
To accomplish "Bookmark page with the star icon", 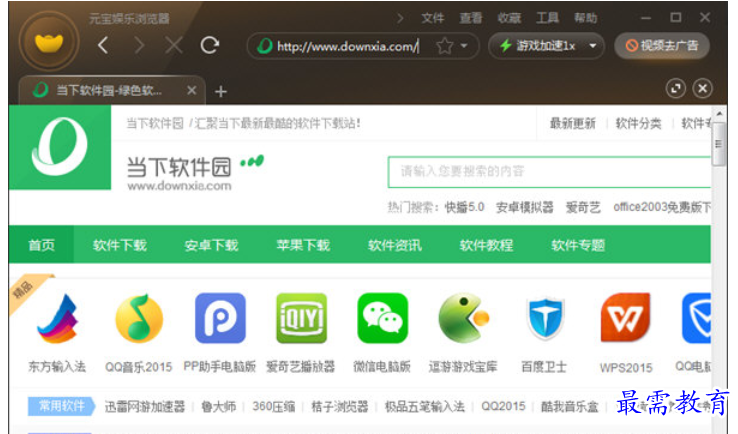I will click(x=444, y=46).
